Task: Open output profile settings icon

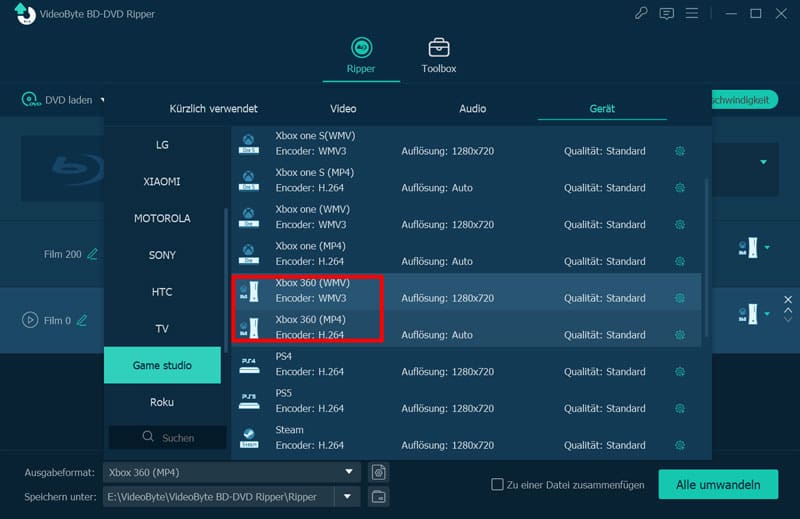Action: pyautogui.click(x=379, y=473)
